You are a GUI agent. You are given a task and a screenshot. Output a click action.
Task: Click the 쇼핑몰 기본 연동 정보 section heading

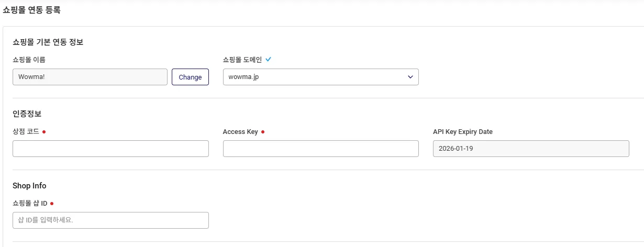coord(48,42)
